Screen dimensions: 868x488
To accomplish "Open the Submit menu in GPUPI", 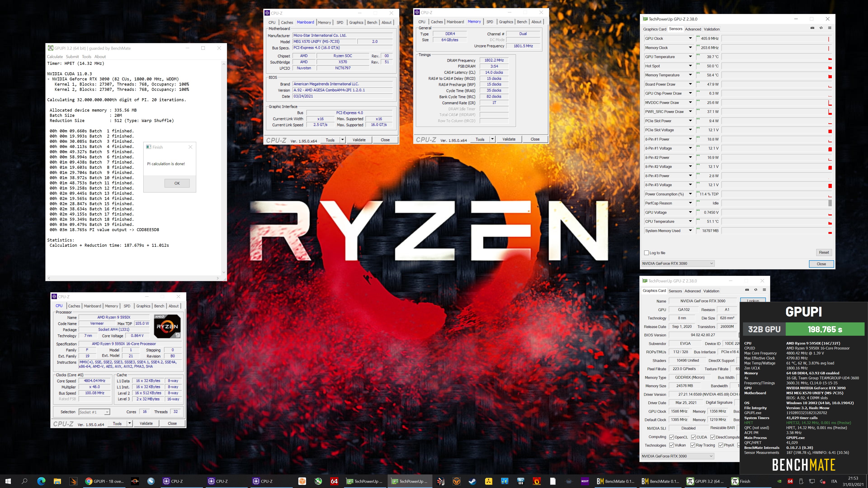I will pyautogui.click(x=72, y=56).
